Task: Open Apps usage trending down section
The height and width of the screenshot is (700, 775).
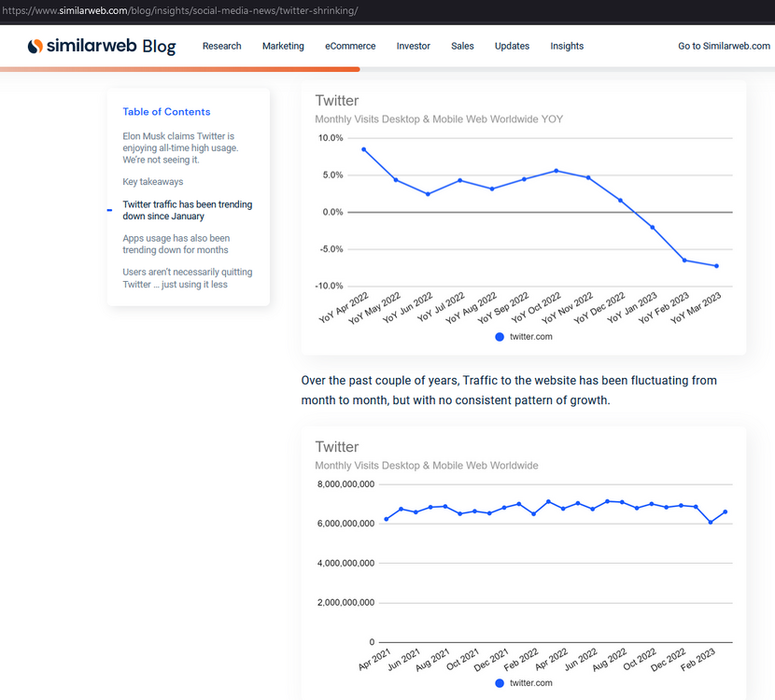Action: point(176,245)
